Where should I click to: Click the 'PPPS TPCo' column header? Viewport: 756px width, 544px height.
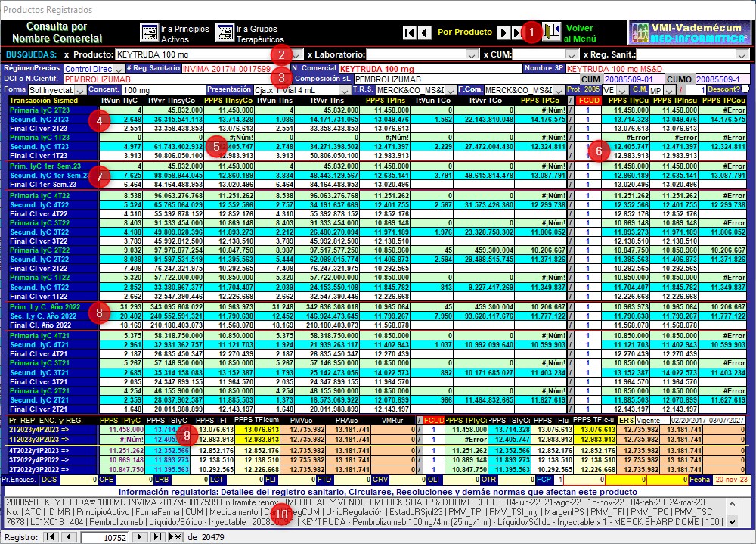tap(540, 101)
